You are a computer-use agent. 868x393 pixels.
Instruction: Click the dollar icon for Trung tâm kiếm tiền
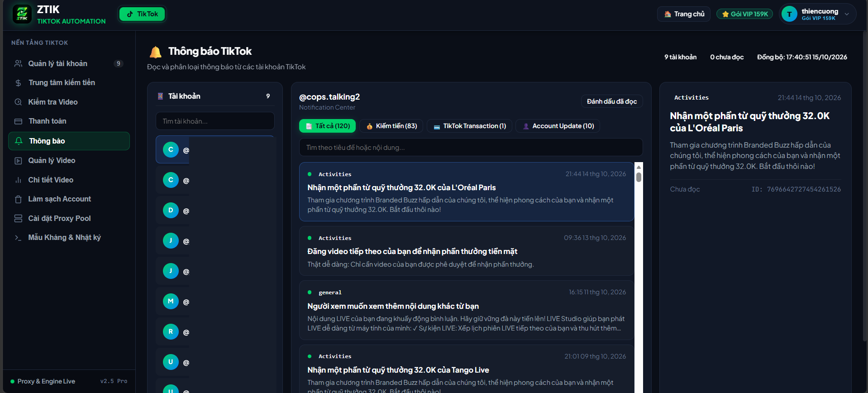click(18, 83)
